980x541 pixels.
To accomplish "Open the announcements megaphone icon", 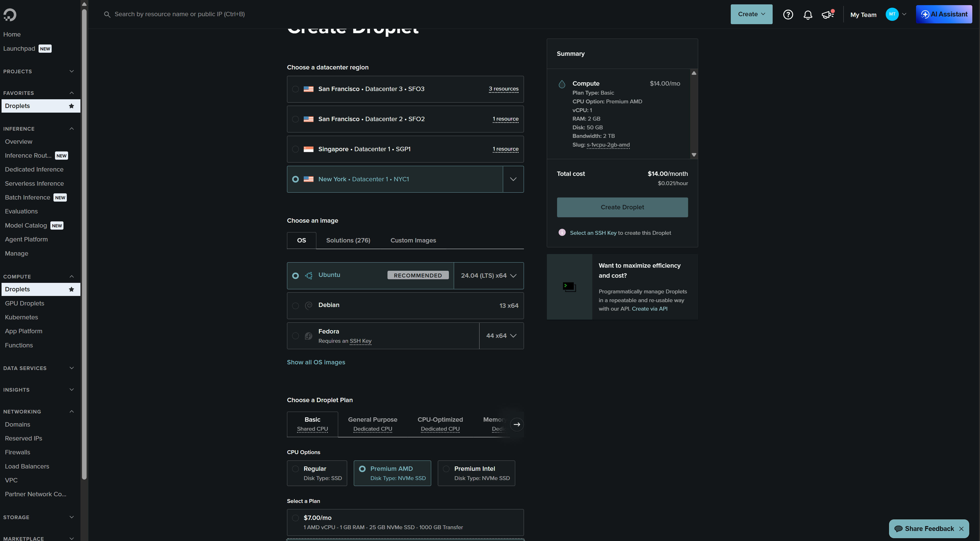I will point(828,14).
